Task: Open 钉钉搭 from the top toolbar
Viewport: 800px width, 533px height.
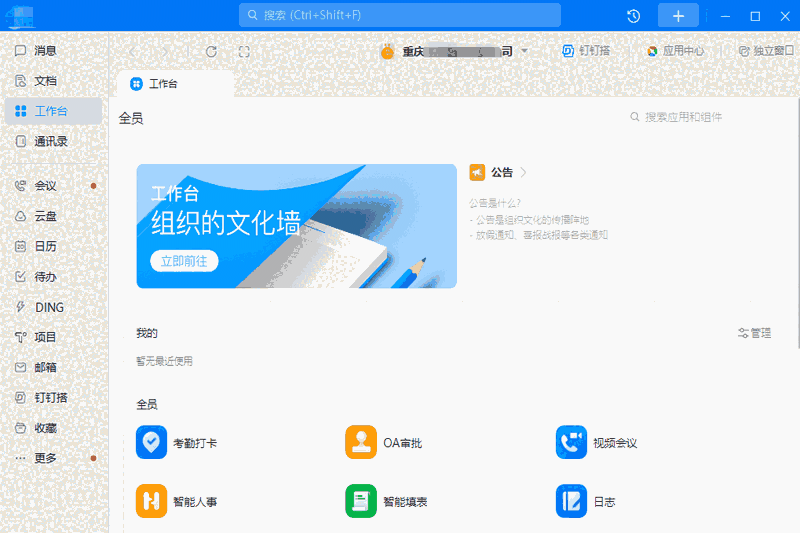Action: coord(586,51)
